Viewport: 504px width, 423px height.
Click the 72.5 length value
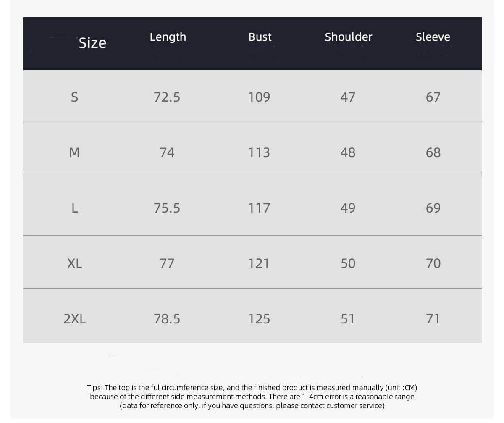(x=167, y=97)
